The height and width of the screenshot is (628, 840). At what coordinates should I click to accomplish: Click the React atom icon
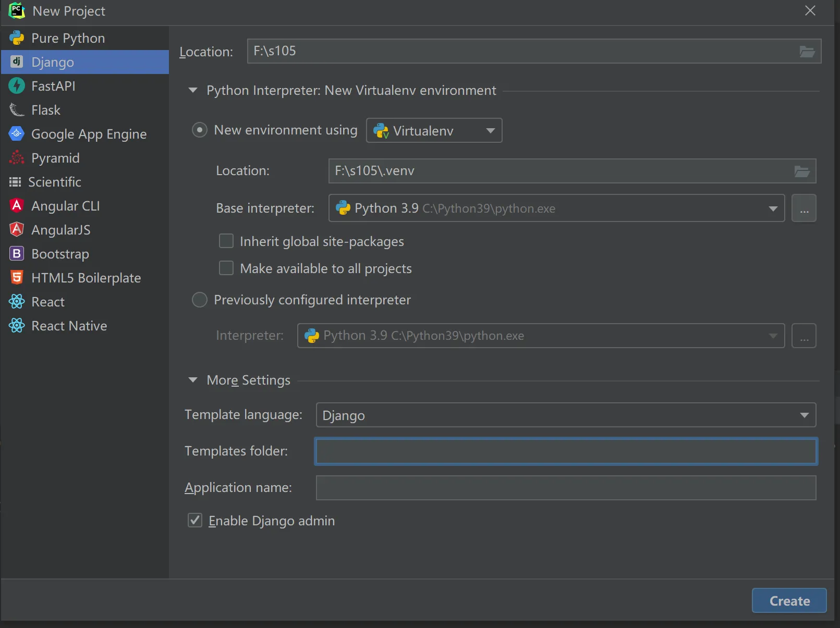click(x=17, y=302)
